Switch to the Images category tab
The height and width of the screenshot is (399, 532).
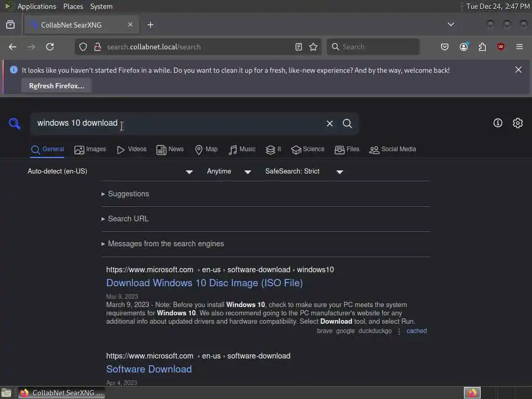(x=90, y=149)
